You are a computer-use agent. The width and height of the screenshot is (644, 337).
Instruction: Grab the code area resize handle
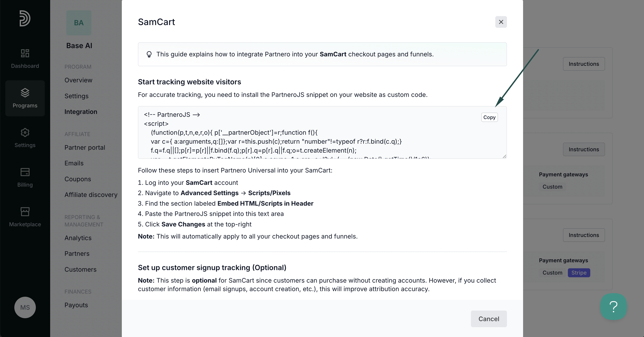(x=504, y=156)
